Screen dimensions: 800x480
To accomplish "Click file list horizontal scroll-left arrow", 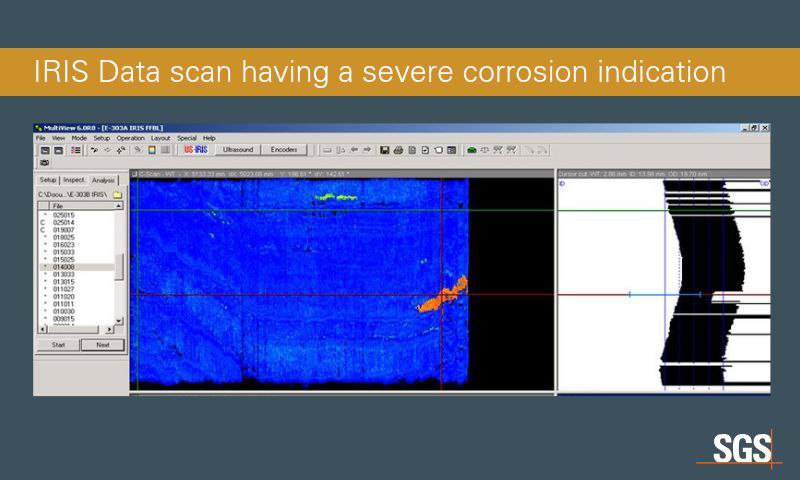I will click(x=43, y=329).
